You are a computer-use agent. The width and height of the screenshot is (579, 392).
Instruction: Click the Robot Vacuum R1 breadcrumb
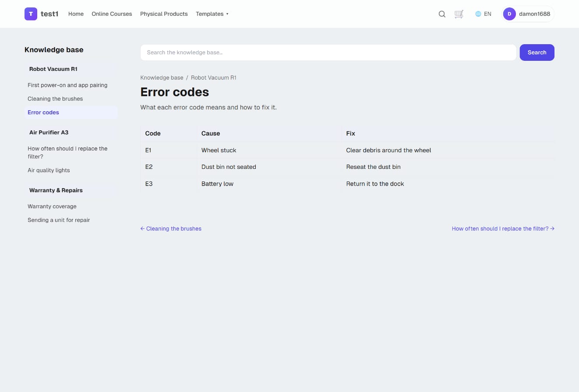point(214,77)
